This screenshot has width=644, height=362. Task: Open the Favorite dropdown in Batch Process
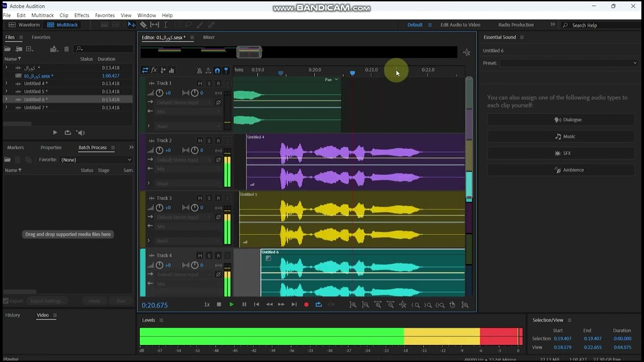[x=96, y=159]
